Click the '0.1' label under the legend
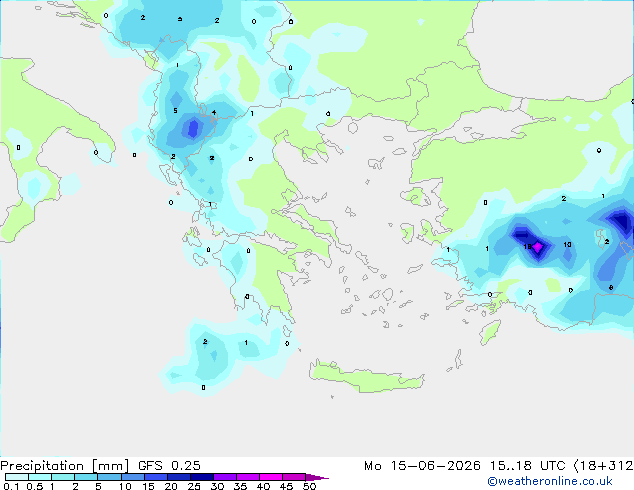 coord(11,486)
